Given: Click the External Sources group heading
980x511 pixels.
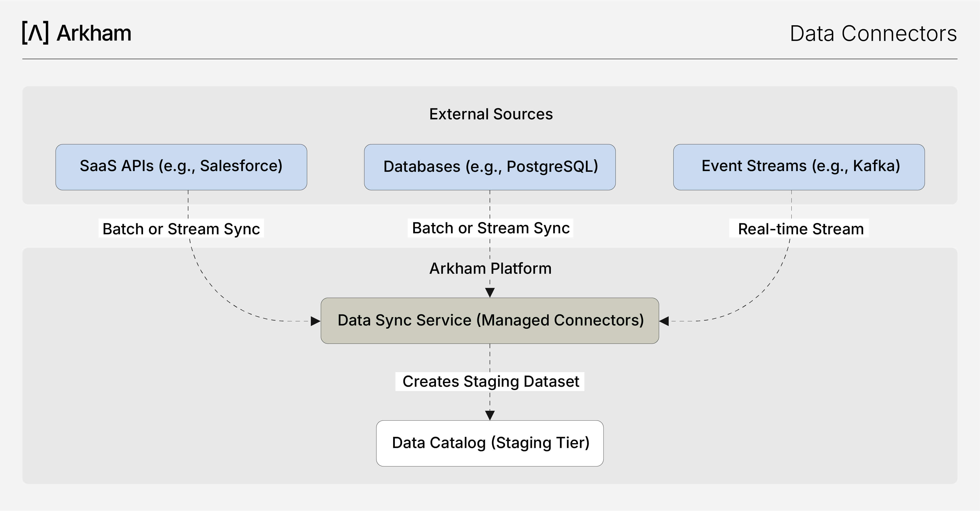Looking at the screenshot, I should coord(491,114).
